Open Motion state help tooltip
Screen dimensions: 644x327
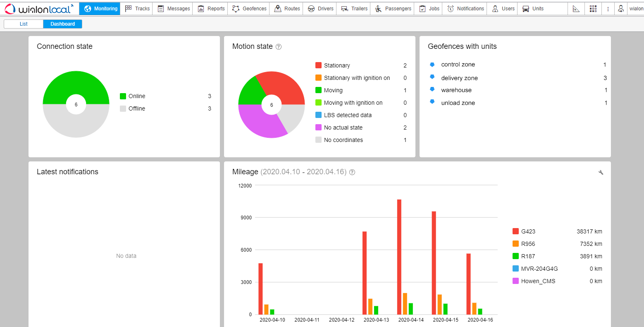pos(278,47)
